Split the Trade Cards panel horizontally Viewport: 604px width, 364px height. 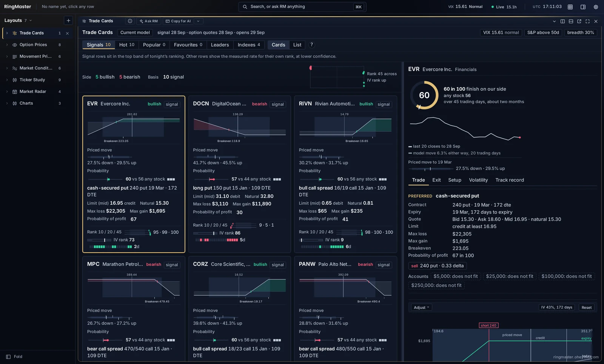pyautogui.click(x=571, y=21)
